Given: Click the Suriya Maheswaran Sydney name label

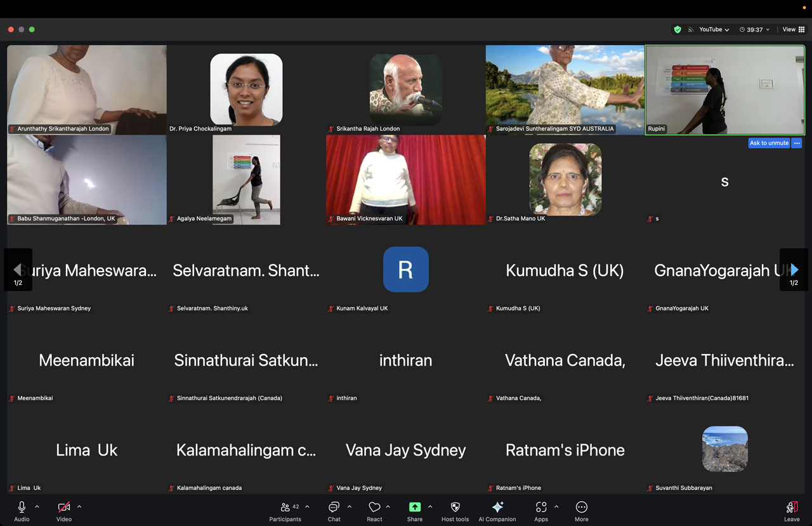Looking at the screenshot, I should coord(54,308).
